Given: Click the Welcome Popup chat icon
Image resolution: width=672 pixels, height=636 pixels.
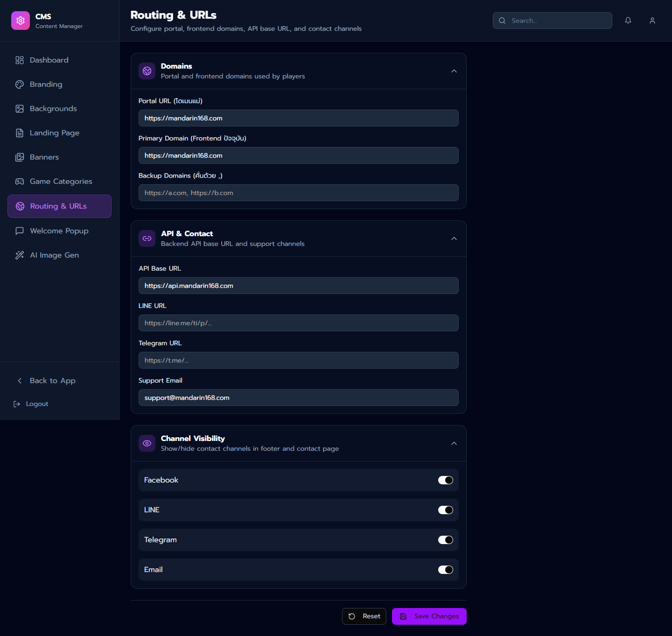Looking at the screenshot, I should click(x=20, y=231).
